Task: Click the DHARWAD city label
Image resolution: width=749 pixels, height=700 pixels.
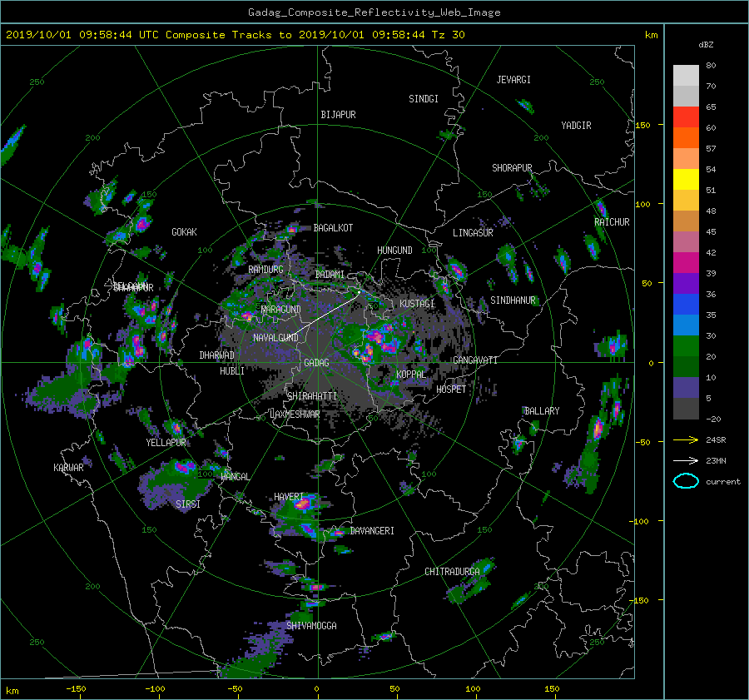Action: point(217,355)
